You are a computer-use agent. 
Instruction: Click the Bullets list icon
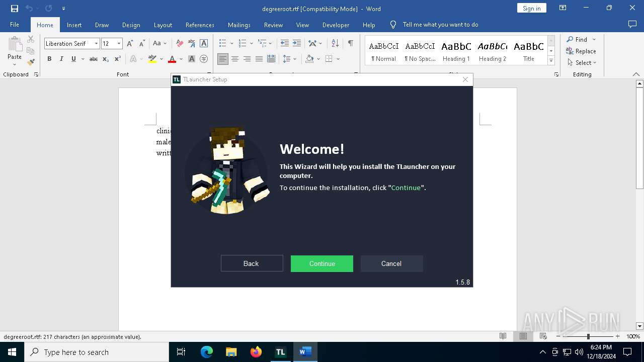point(223,43)
